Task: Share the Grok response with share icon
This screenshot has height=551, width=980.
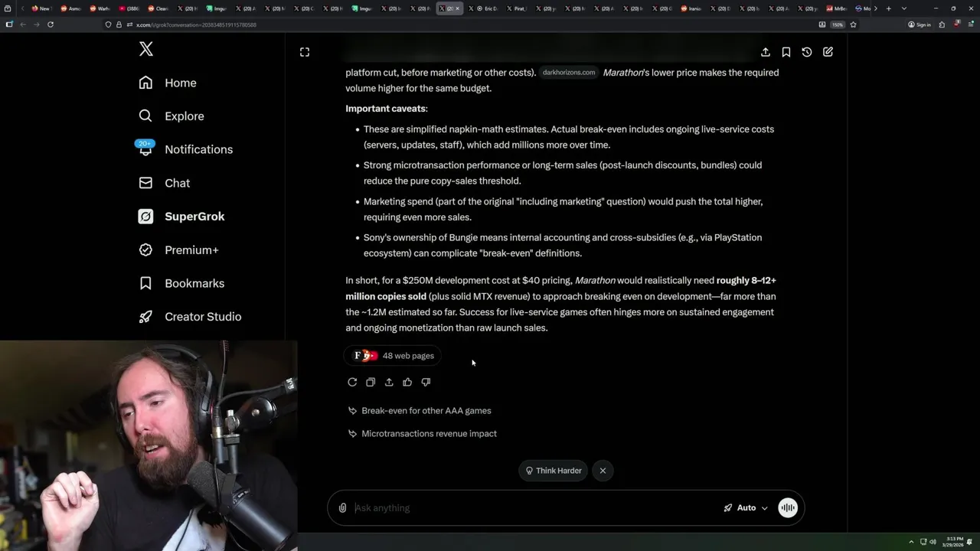Action: [389, 382]
